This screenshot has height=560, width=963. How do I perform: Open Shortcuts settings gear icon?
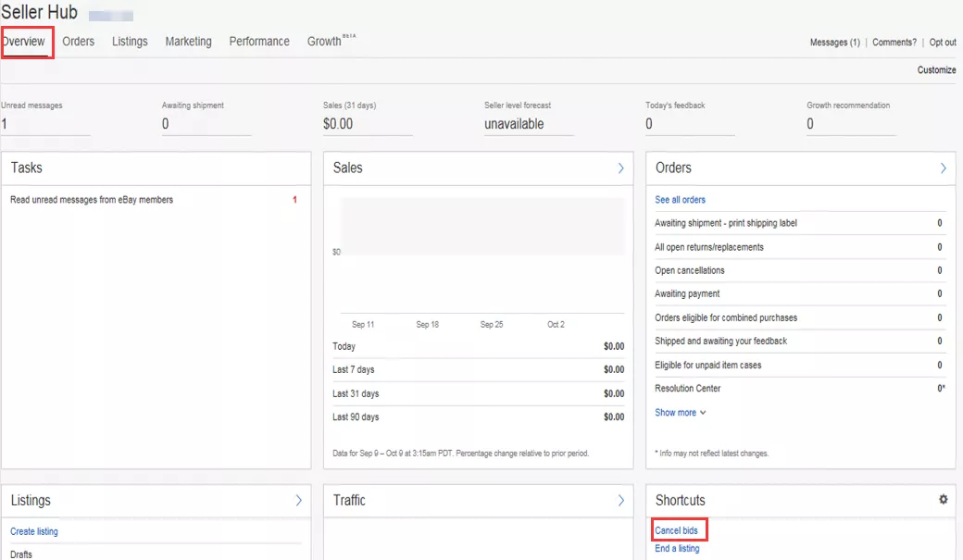click(943, 500)
